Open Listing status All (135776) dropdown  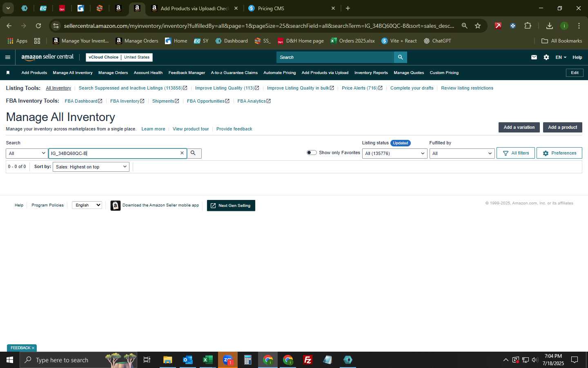pos(394,153)
